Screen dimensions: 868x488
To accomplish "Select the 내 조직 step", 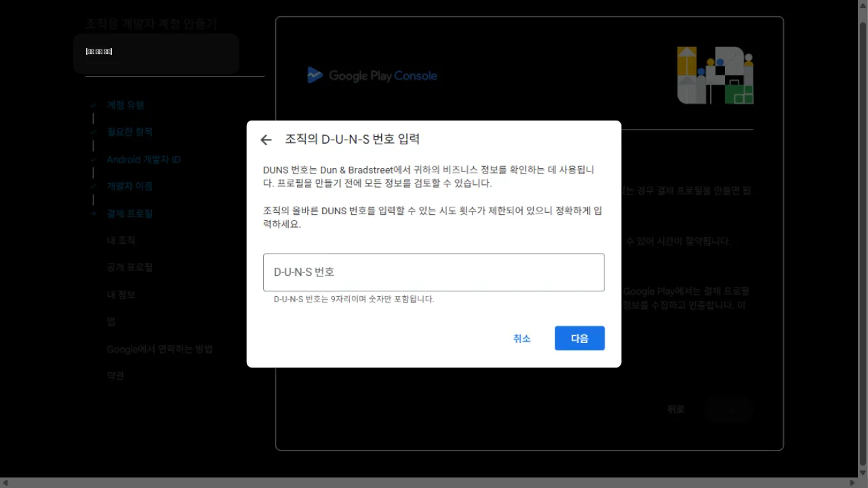I will (121, 241).
